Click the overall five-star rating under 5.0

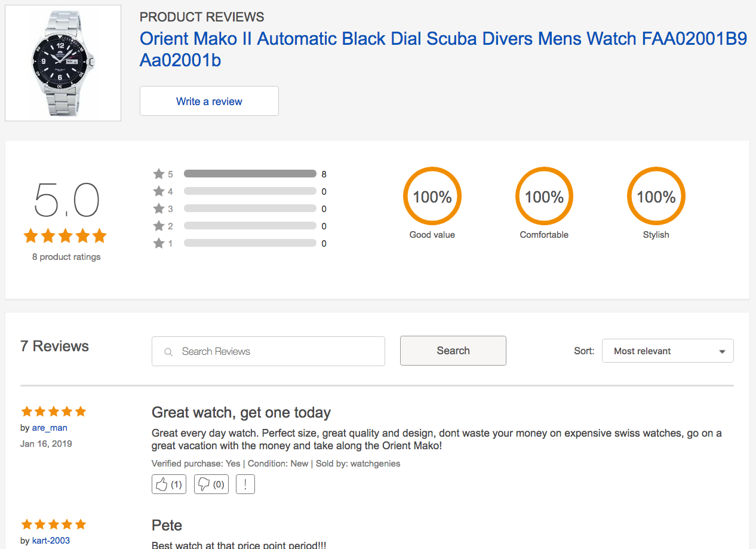(65, 236)
